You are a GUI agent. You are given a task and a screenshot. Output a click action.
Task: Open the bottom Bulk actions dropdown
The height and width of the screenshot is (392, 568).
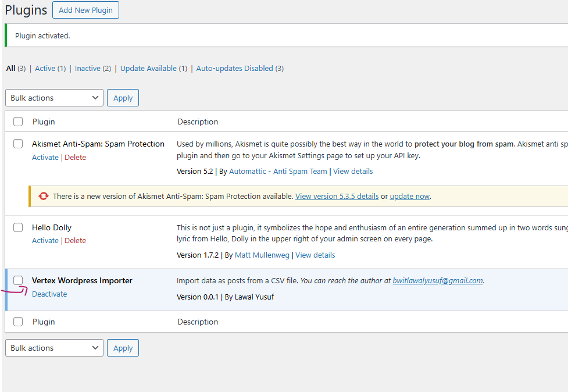54,348
